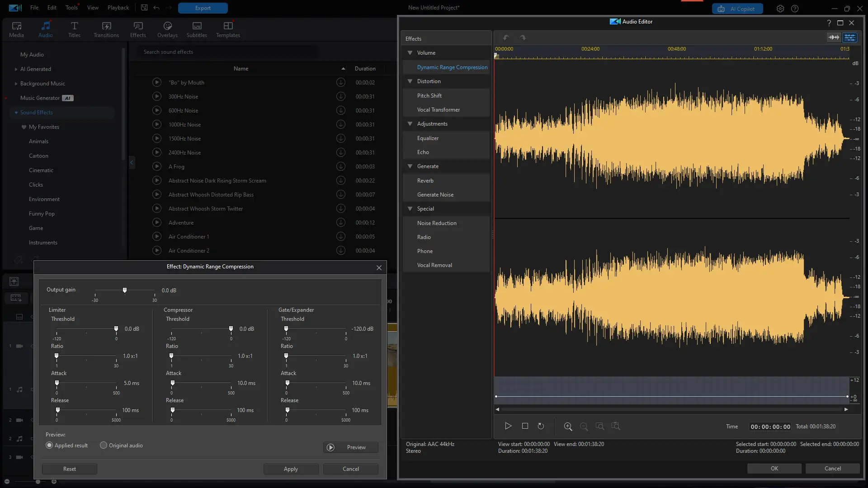Image resolution: width=868 pixels, height=488 pixels.
Task: Click the Play button in Audio Editor
Action: click(x=508, y=426)
